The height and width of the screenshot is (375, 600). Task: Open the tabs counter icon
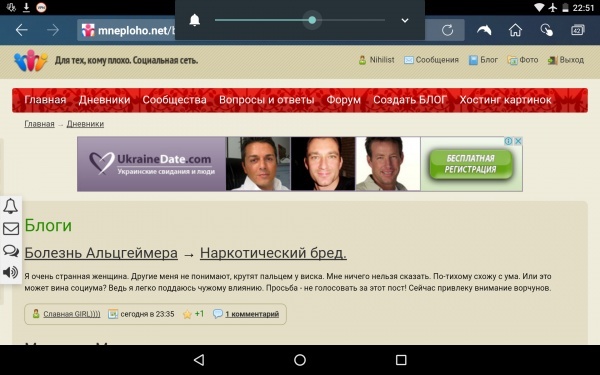(577, 30)
